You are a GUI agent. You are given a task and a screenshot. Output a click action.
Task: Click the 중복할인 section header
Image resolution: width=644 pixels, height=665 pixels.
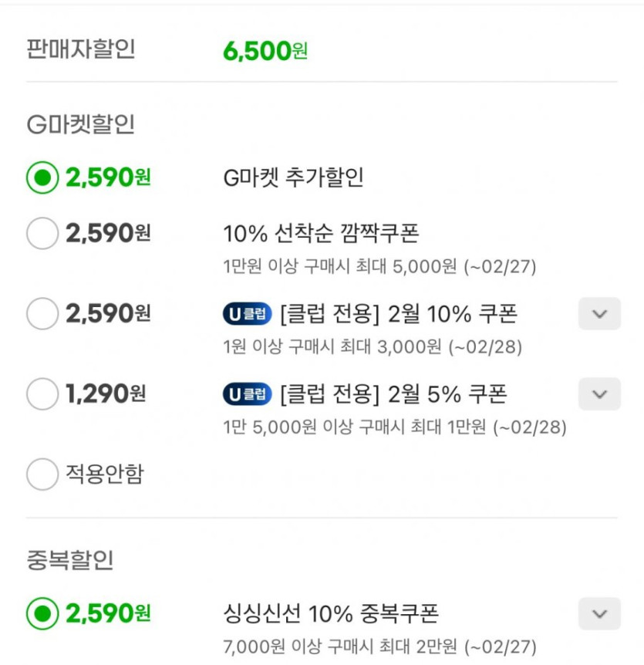pyautogui.click(x=69, y=561)
